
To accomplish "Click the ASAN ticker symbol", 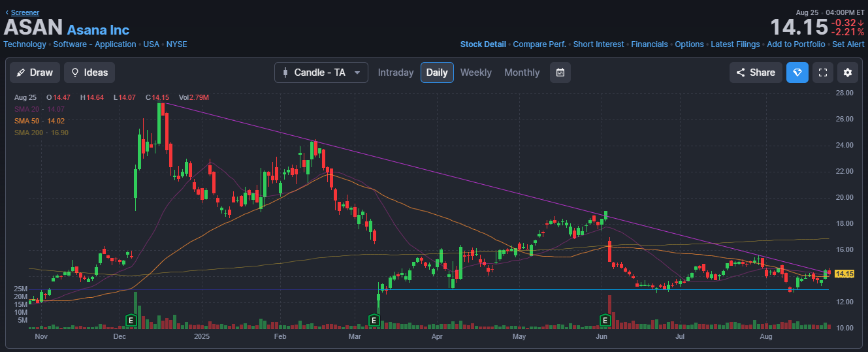I will click(33, 27).
